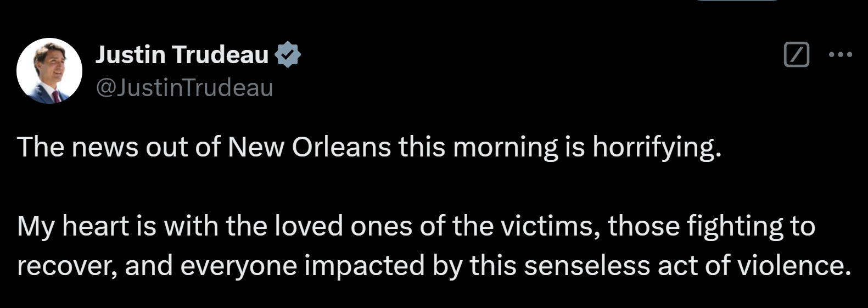Click the blue verified badge
The height and width of the screenshot is (308, 868).
[287, 54]
